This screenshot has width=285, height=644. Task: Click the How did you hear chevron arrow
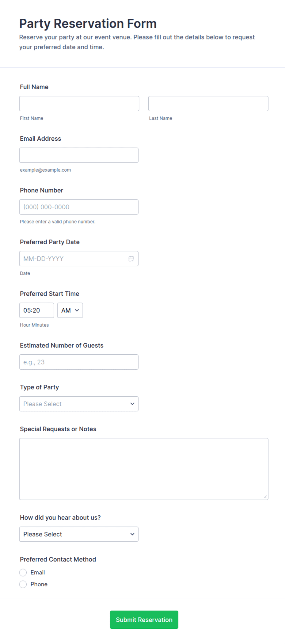[132, 534]
